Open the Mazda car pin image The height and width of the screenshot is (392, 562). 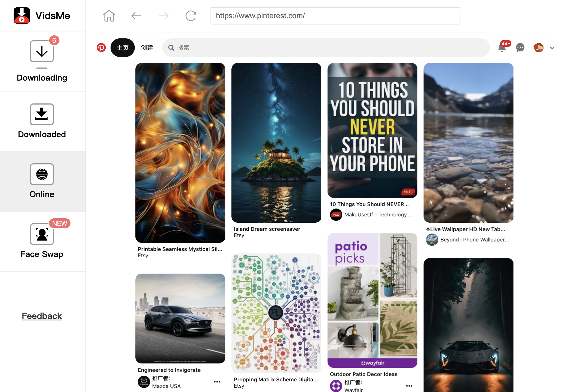[x=180, y=318]
